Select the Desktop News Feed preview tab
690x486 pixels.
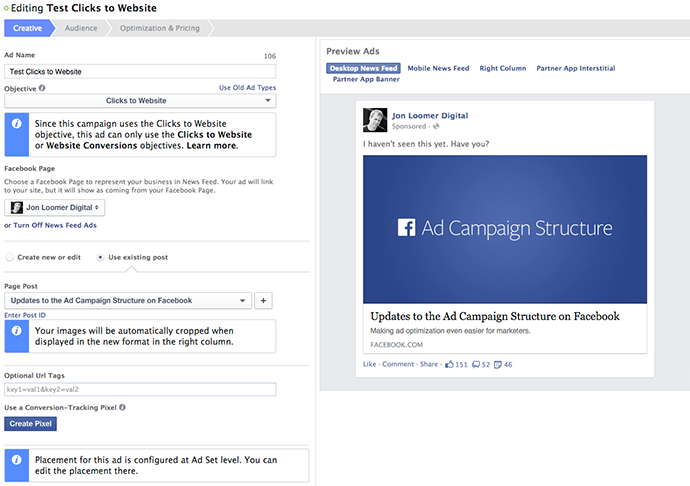pos(363,68)
